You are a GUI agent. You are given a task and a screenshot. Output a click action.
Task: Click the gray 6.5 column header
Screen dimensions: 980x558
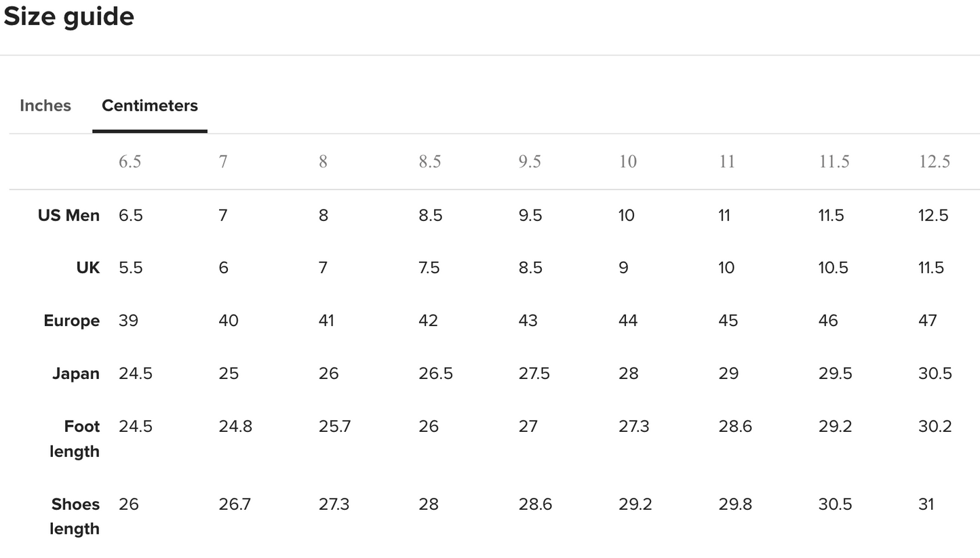point(130,161)
